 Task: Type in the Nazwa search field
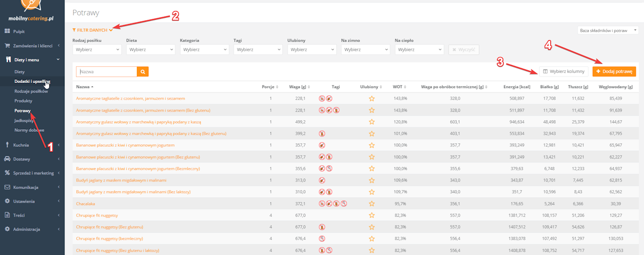coord(106,72)
